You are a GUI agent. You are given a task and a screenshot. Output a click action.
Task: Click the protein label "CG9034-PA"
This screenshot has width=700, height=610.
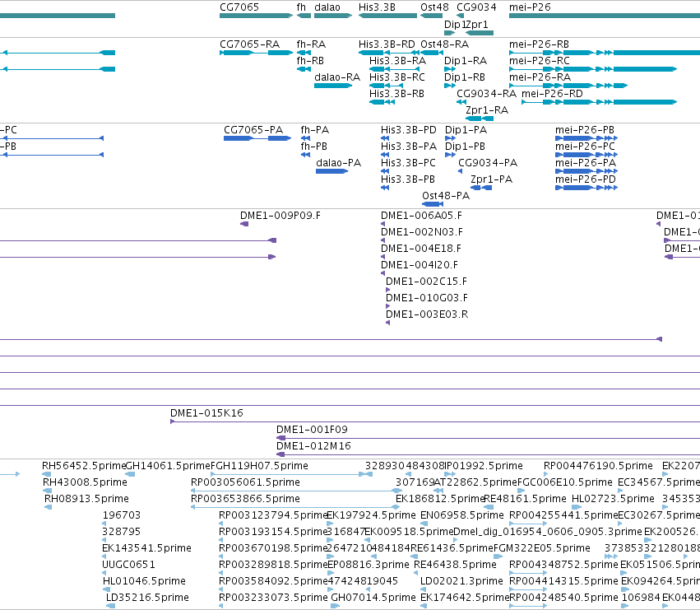(x=488, y=163)
